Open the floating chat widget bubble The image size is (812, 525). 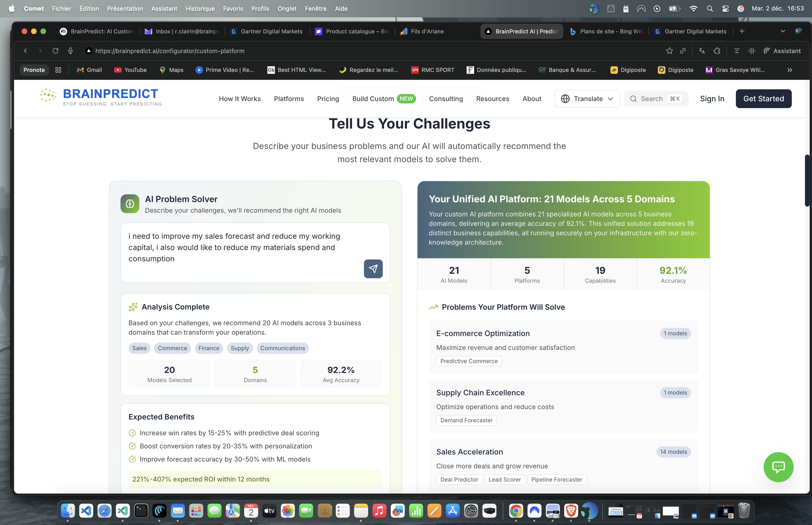pos(779,467)
